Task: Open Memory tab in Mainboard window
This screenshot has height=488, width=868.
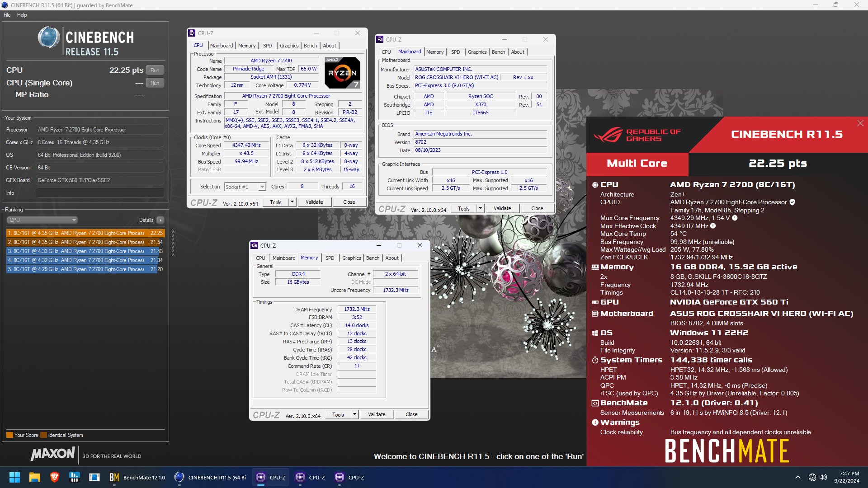Action: (435, 52)
